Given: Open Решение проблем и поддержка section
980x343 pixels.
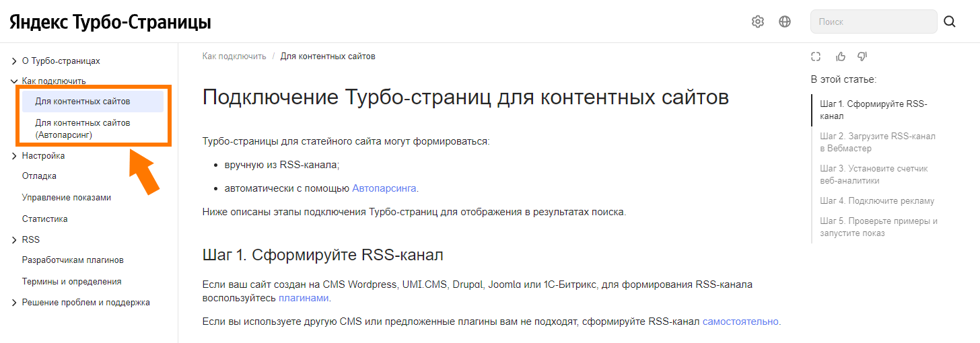Looking at the screenshot, I should [x=86, y=303].
